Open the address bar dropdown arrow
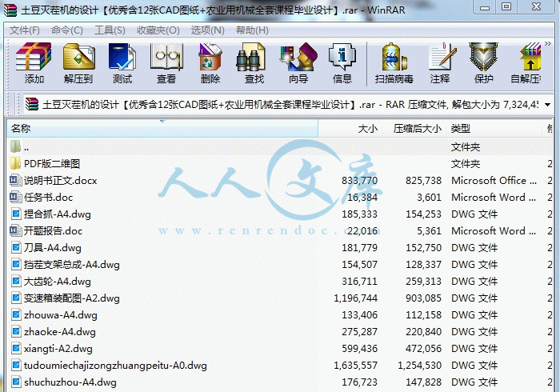Image resolution: width=560 pixels, height=392 pixels. click(547, 105)
